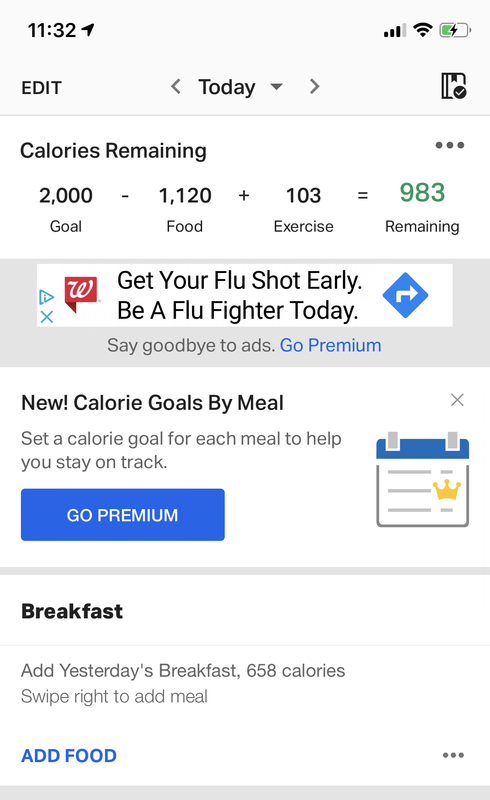
Task: Tap the calendar crown premium illustration
Action: point(423,480)
